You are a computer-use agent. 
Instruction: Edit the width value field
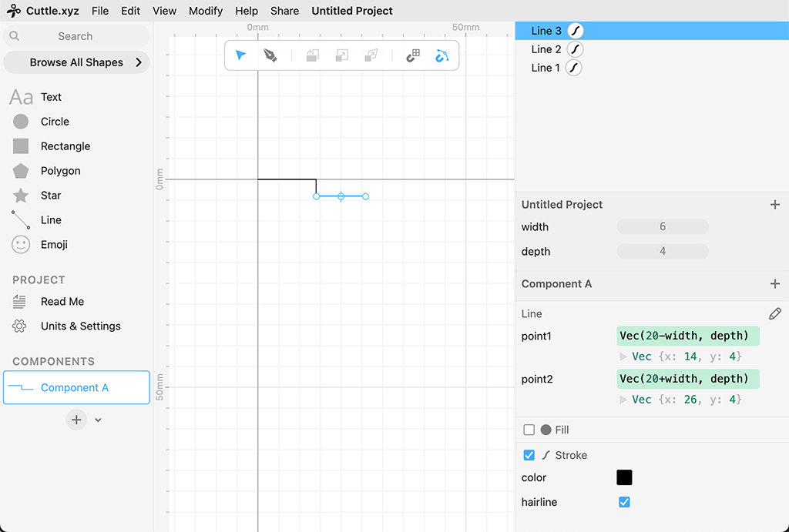(x=663, y=227)
